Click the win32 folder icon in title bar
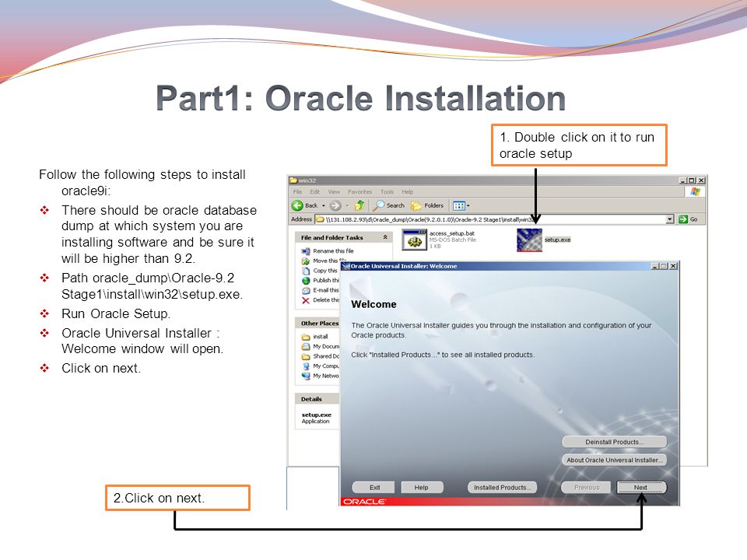Image resolution: width=747 pixels, height=560 pixels. click(293, 180)
